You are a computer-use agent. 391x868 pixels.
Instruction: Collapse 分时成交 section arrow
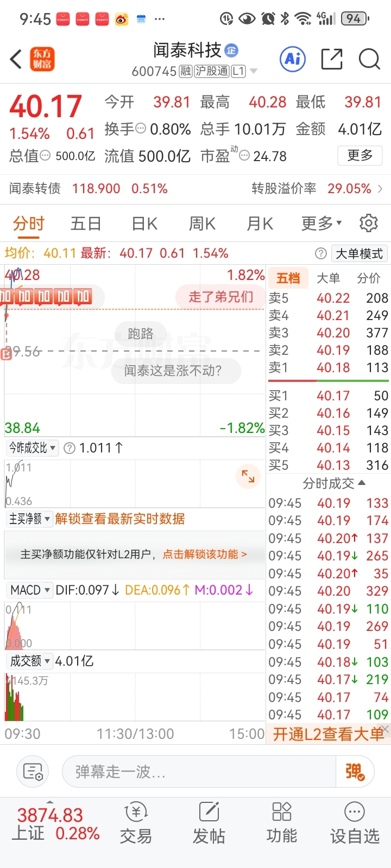(362, 483)
